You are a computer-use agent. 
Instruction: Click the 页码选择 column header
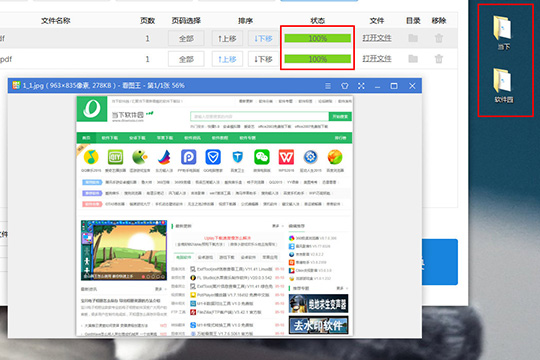[186, 21]
